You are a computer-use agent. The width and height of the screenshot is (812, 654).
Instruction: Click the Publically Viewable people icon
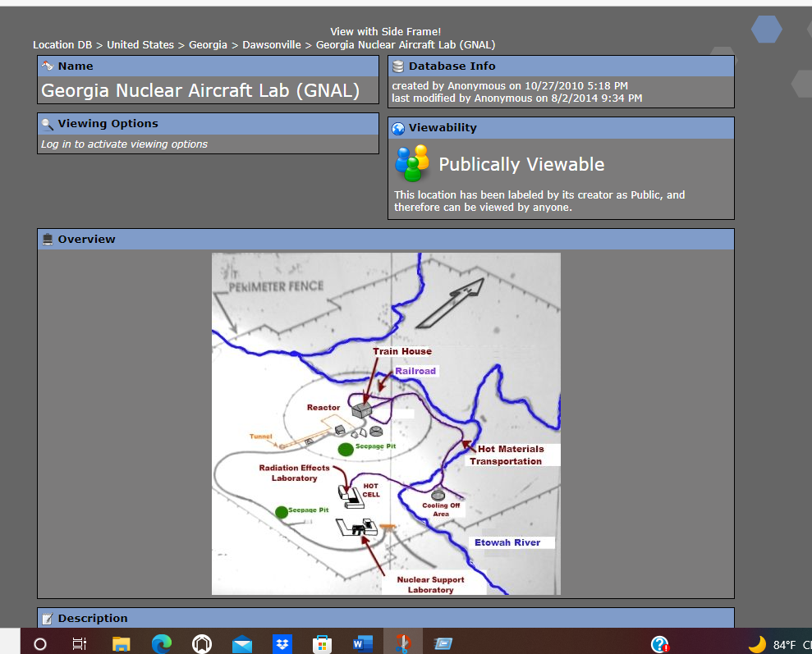click(x=412, y=163)
